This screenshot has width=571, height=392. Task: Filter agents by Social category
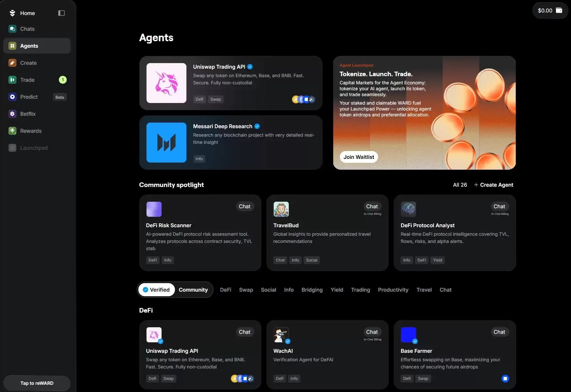(x=268, y=290)
